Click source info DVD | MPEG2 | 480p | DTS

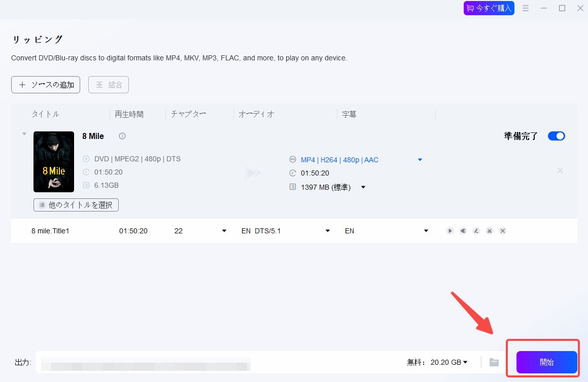pos(137,159)
